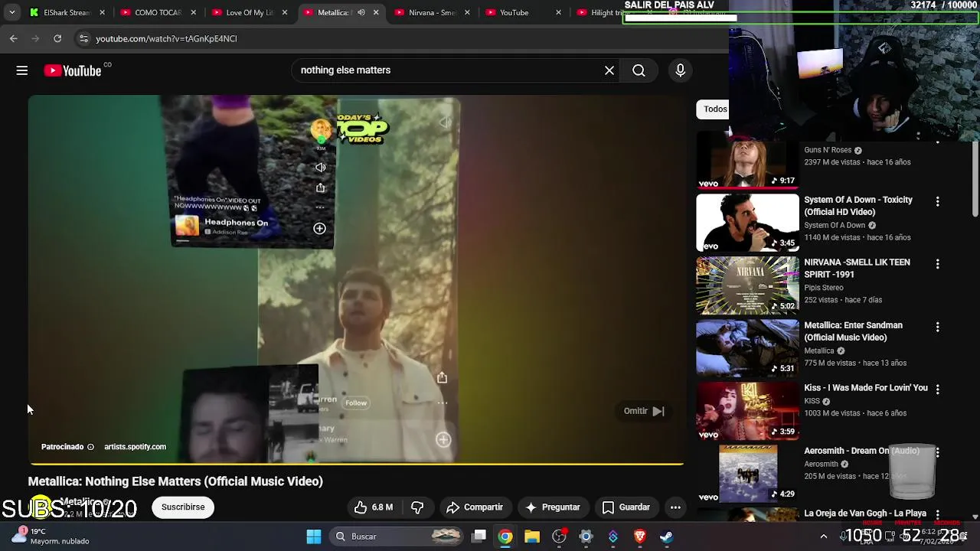Switch to the ElShark Stream tab
Screen dimensions: 980x551
click(67, 12)
